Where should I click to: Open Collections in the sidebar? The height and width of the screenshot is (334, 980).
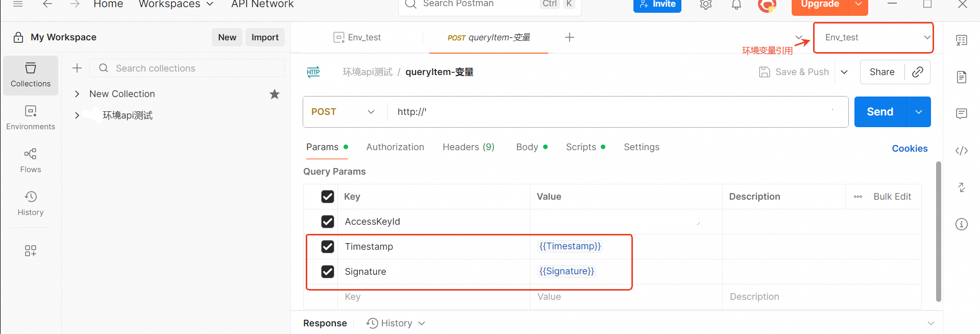[x=31, y=75]
